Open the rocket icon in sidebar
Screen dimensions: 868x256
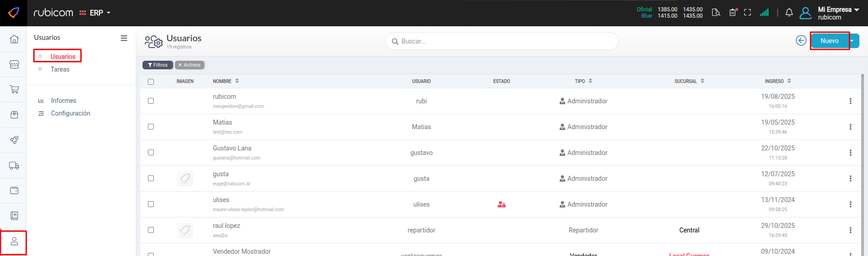tap(14, 140)
